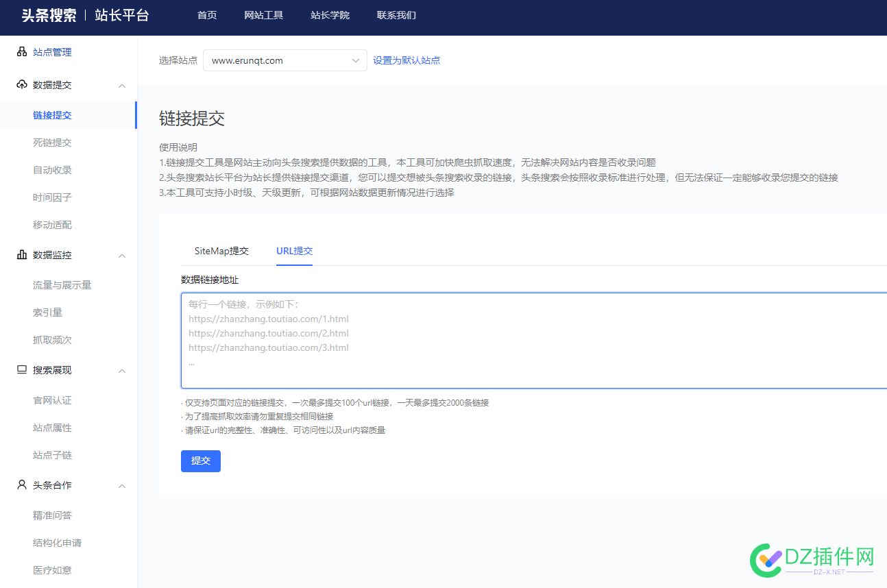Image resolution: width=887 pixels, height=588 pixels.
Task: Collapse the 数据提交 section chevron
Action: click(x=122, y=86)
